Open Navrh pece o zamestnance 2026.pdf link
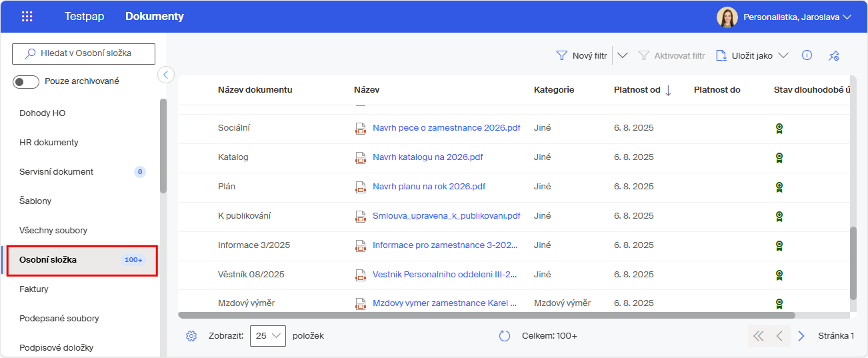The height and width of the screenshot is (358, 868). 446,128
